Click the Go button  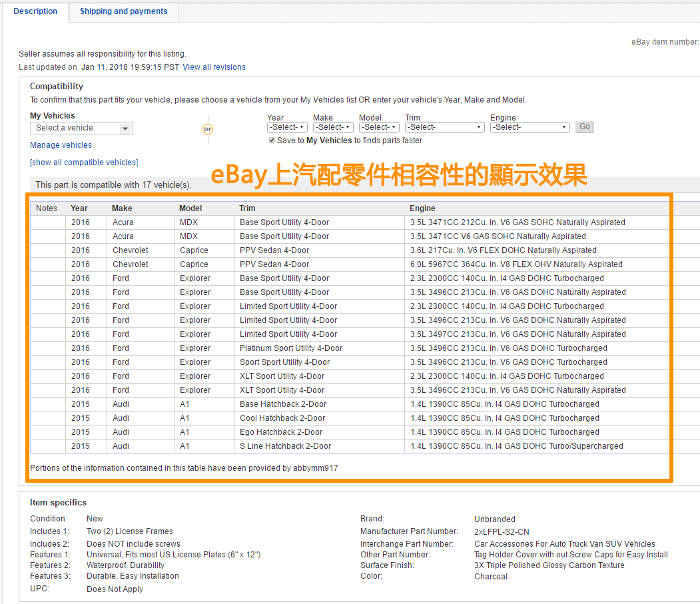pyautogui.click(x=584, y=127)
